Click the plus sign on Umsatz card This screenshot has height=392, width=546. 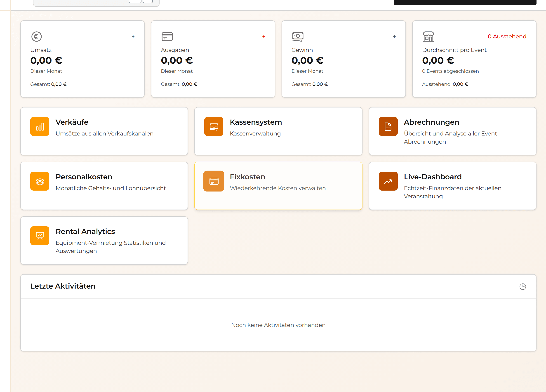[x=133, y=37]
